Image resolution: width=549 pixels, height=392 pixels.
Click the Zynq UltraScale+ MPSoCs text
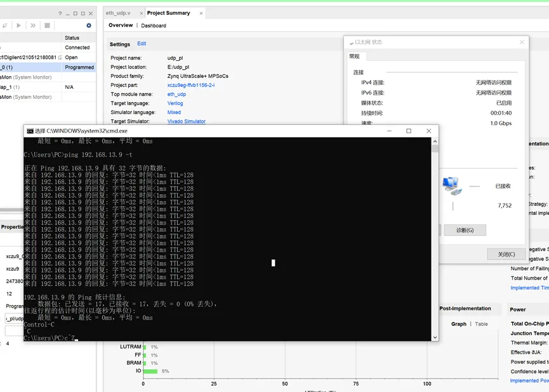click(x=198, y=76)
